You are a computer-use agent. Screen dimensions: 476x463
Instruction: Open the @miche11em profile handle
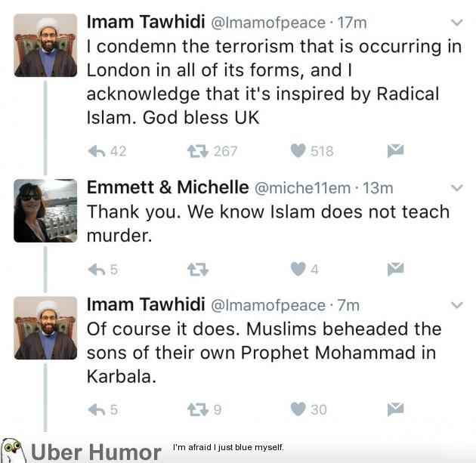pyautogui.click(x=302, y=188)
